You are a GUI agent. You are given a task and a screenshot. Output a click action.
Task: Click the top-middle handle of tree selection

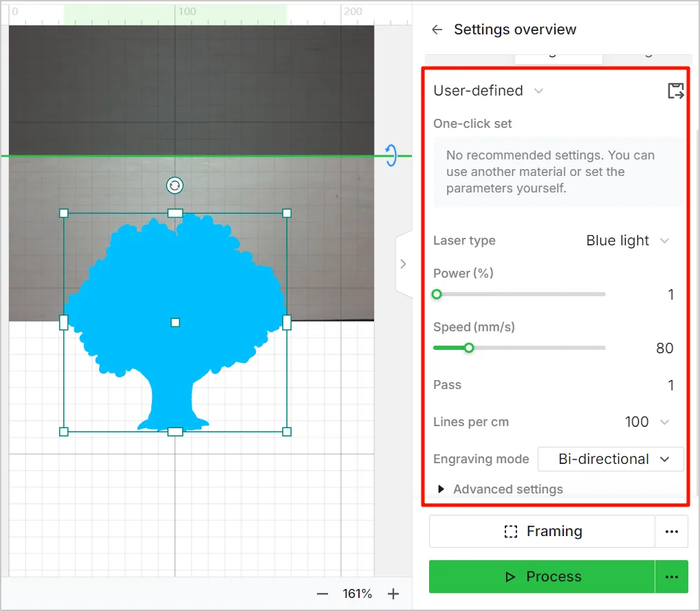point(175,213)
